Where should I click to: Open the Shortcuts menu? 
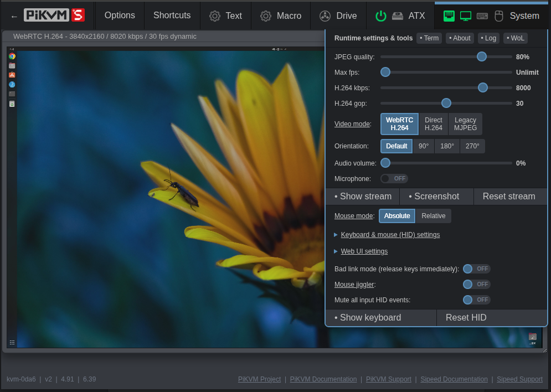[172, 16]
